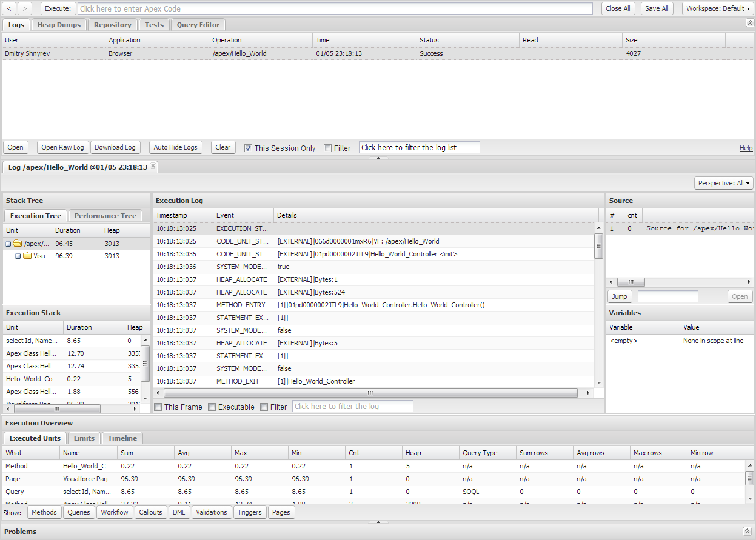Show Validations in Executed Units
Viewport: 756px width, 540px height.
212,512
